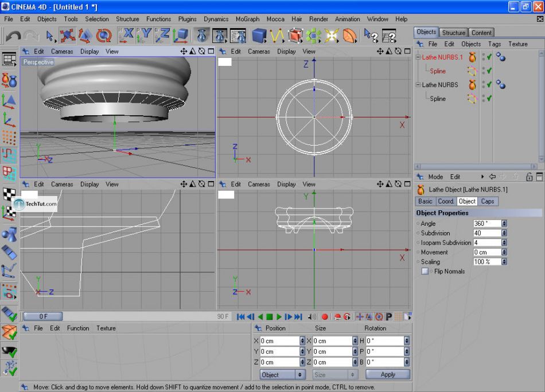
Task: Select the make editable tool in left palette
Action: [9, 80]
